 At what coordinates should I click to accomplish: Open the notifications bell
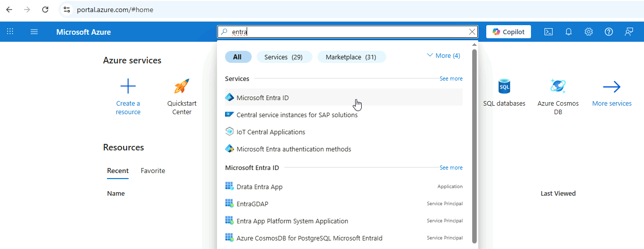tap(569, 32)
